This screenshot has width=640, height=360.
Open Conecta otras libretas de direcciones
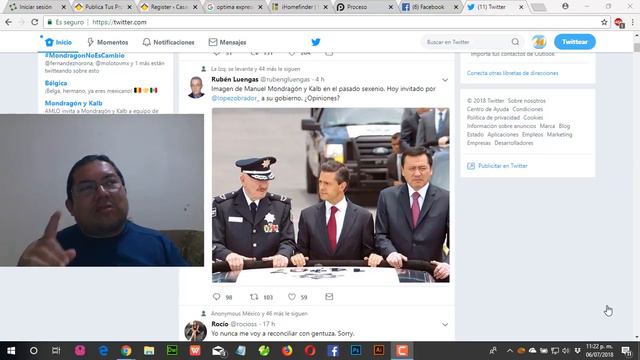click(513, 73)
